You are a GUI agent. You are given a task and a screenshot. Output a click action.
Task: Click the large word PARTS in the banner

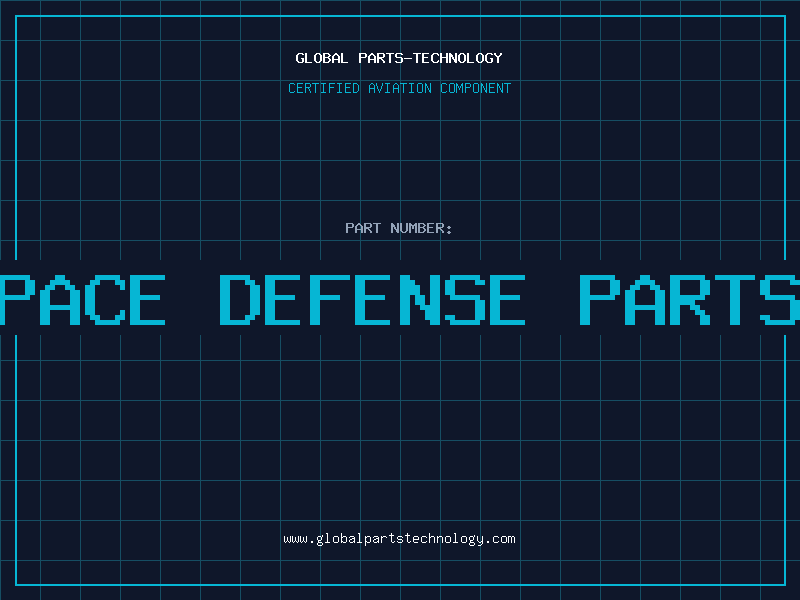pyautogui.click(x=690, y=299)
